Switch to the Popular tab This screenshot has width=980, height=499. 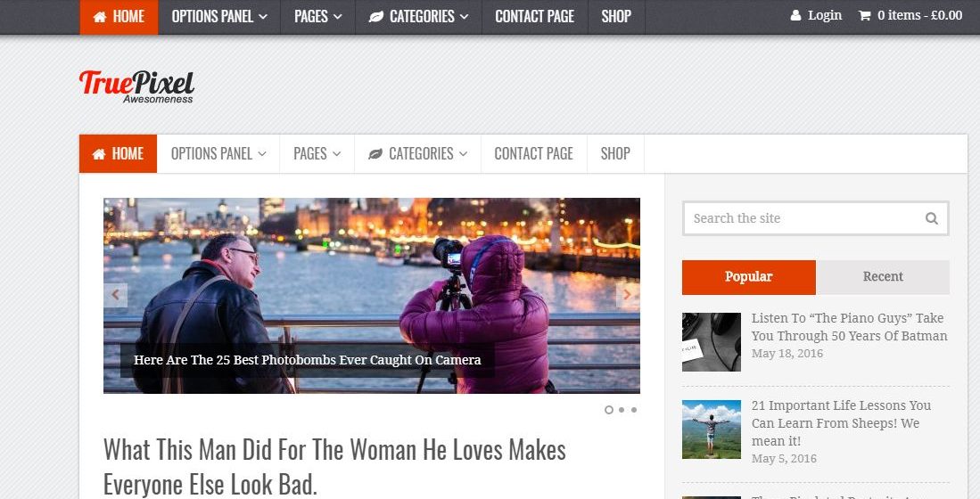point(749,277)
